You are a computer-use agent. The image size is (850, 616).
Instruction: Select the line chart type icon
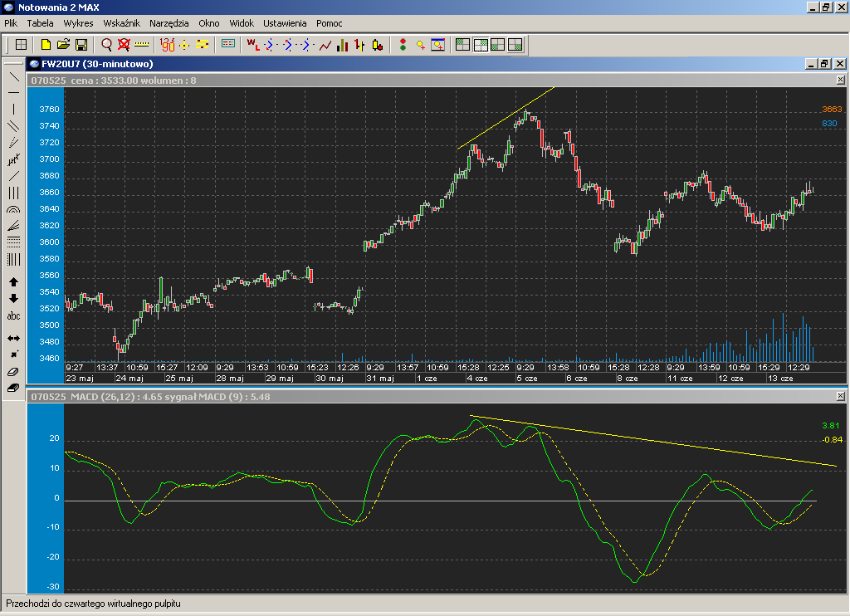[325, 45]
